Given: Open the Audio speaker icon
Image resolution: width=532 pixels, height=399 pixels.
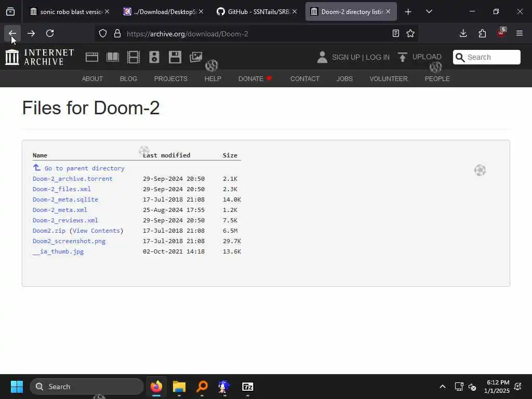Looking at the screenshot, I should pos(154,57).
